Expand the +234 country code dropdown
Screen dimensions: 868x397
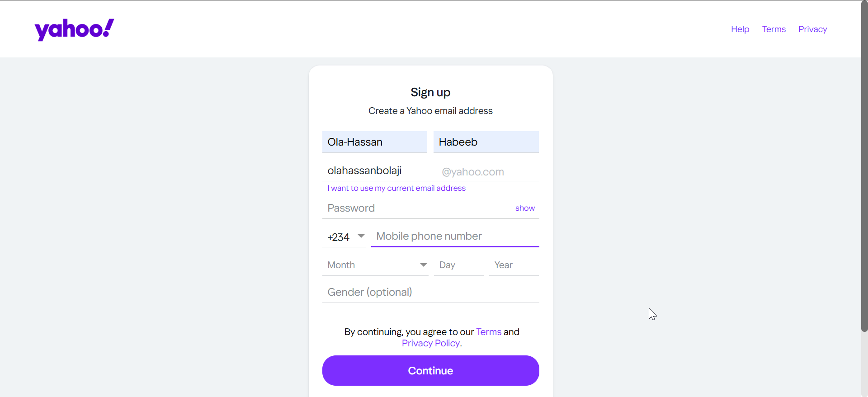[x=344, y=237]
